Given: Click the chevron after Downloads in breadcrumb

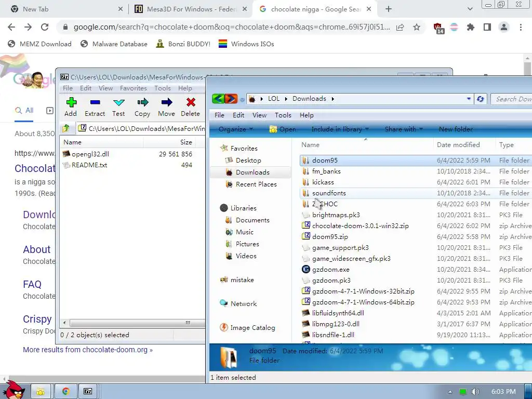Looking at the screenshot, I should coord(332,99).
